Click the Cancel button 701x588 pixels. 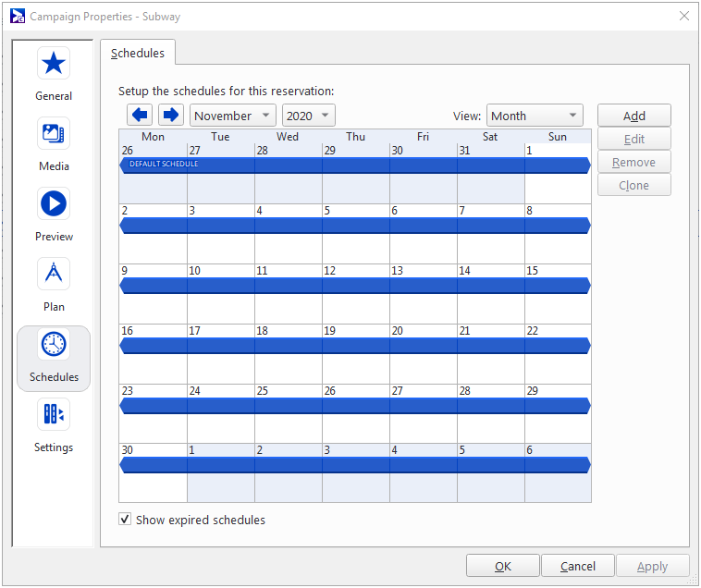tap(577, 566)
